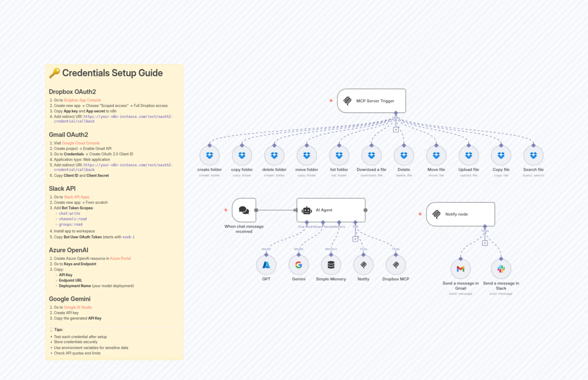
Task: Click the plus under the Notify node
Action: coord(485,243)
